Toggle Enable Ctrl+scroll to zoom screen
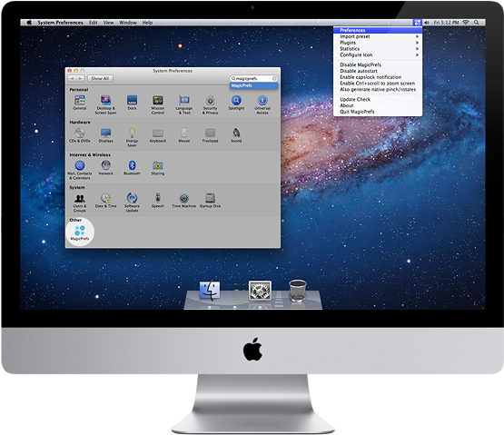Image resolution: width=504 pixels, height=435 pixels. pos(378,84)
